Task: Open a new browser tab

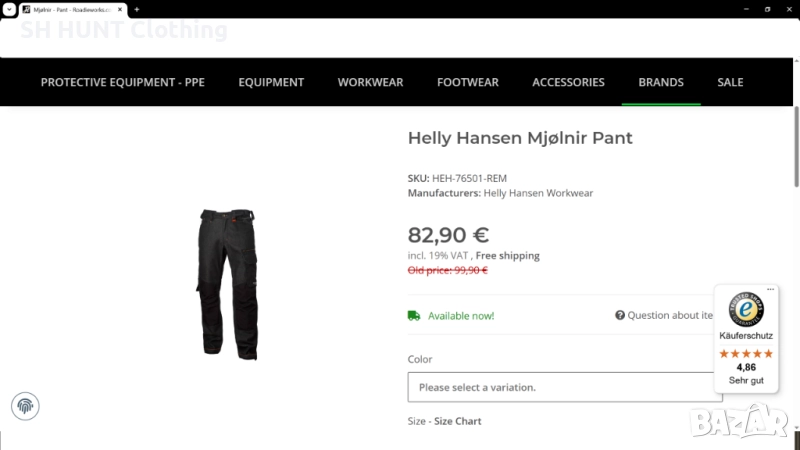Action: [136, 9]
